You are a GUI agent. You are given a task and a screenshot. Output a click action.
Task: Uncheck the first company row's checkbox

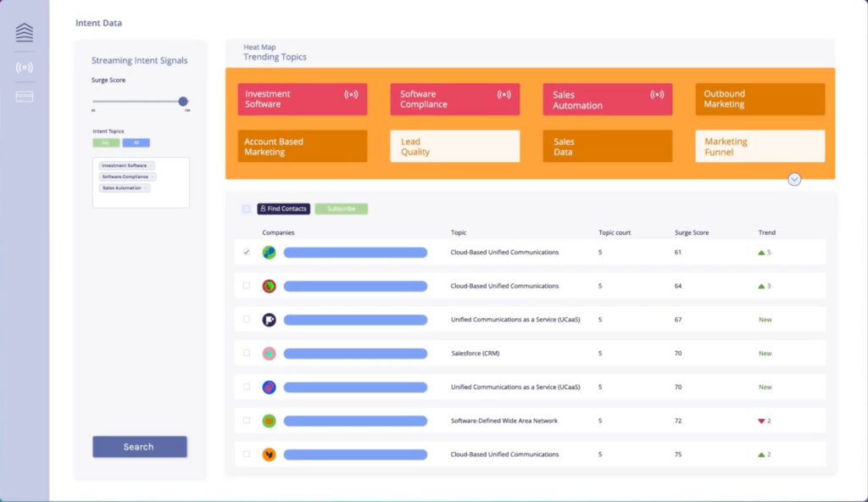247,252
